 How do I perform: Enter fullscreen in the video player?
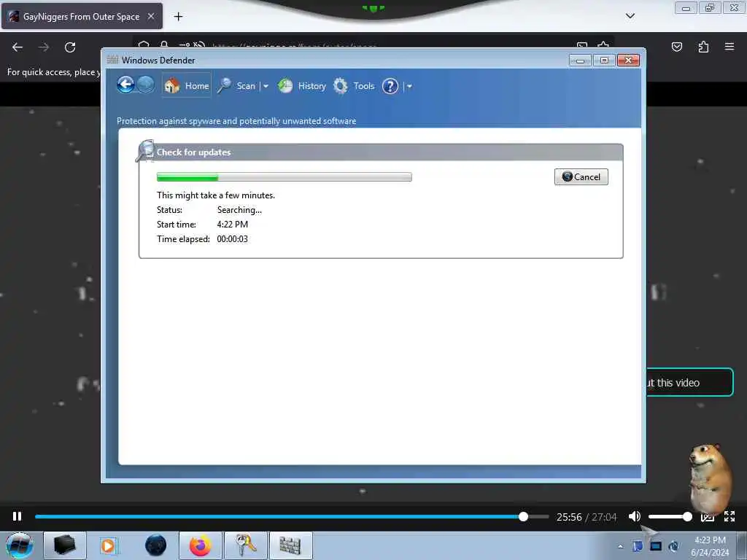point(729,516)
